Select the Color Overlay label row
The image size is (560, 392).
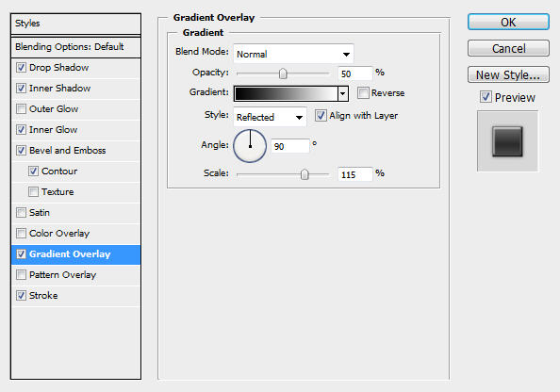[75, 233]
